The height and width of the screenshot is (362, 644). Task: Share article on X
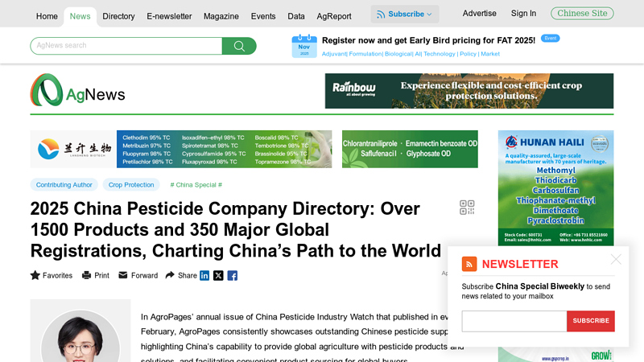(218, 275)
